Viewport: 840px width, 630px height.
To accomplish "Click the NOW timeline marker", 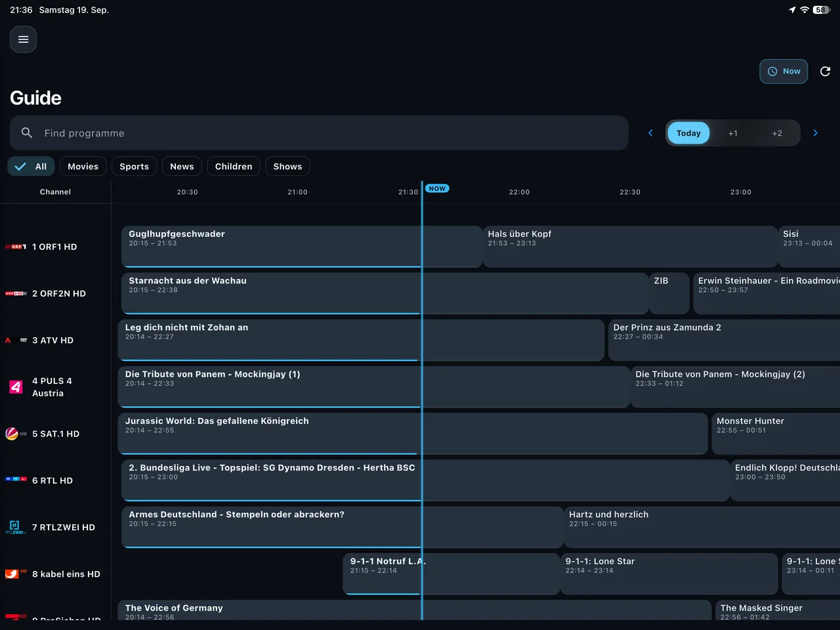I will click(437, 188).
